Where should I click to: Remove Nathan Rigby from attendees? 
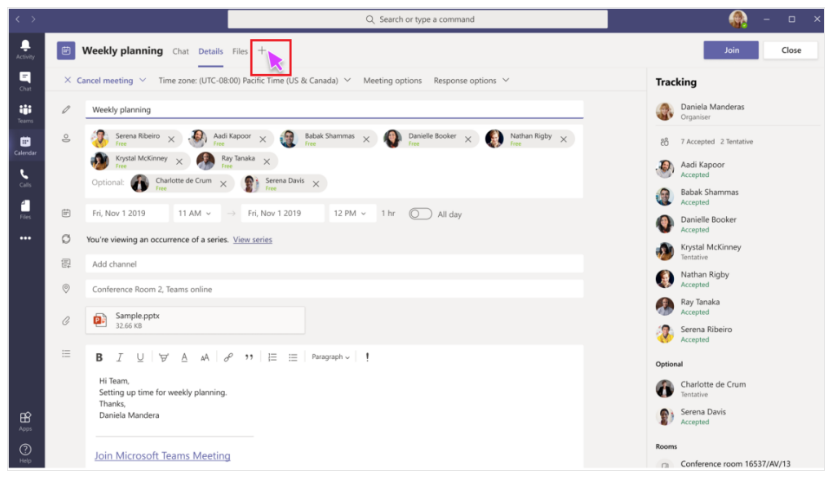564,139
